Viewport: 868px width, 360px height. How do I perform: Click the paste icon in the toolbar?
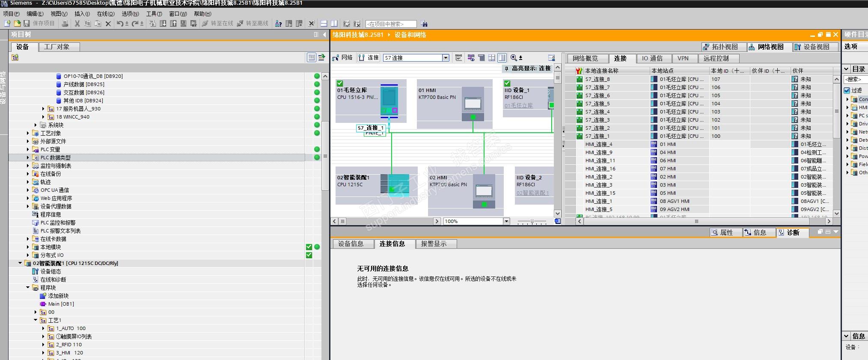[98, 24]
